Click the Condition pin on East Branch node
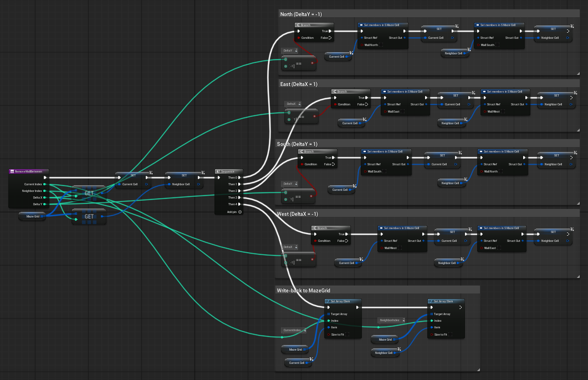This screenshot has height=380, width=588. point(335,104)
